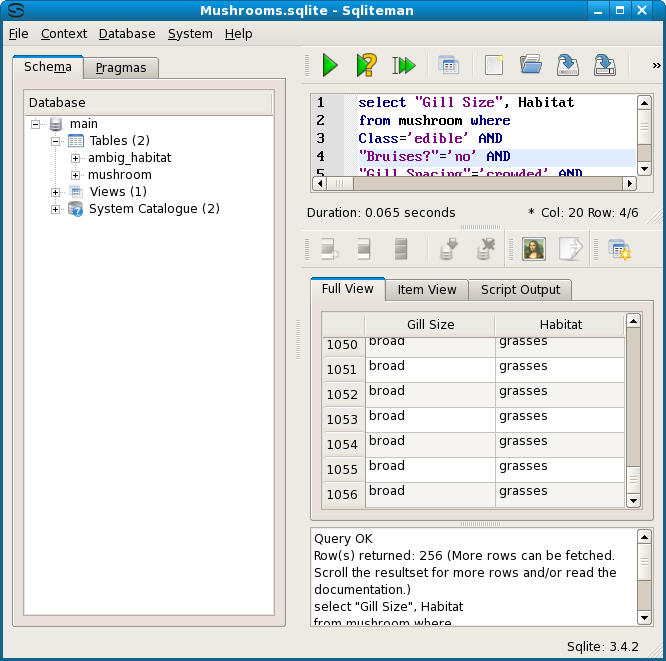Image resolution: width=666 pixels, height=661 pixels.
Task: Click the Explain query question-mark icon
Action: coord(367,66)
